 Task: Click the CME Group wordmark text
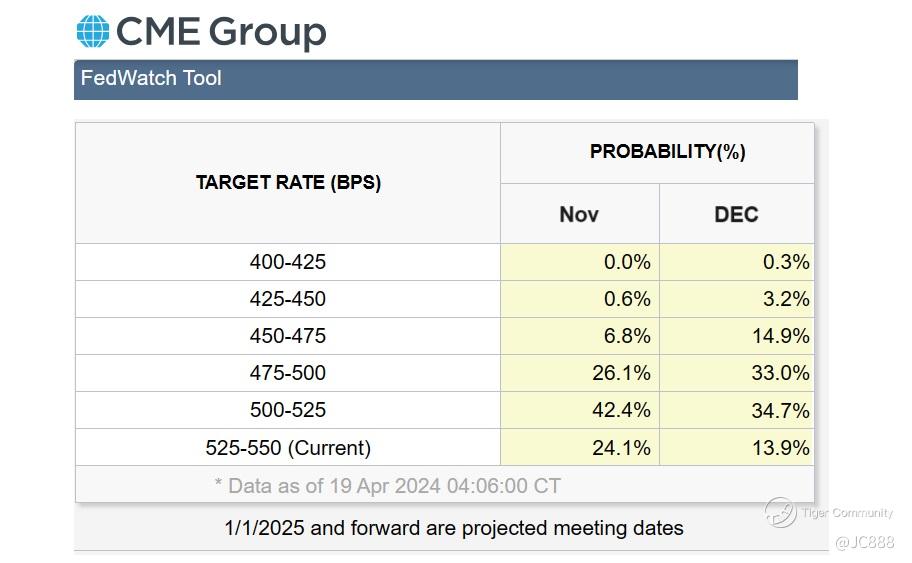click(221, 31)
